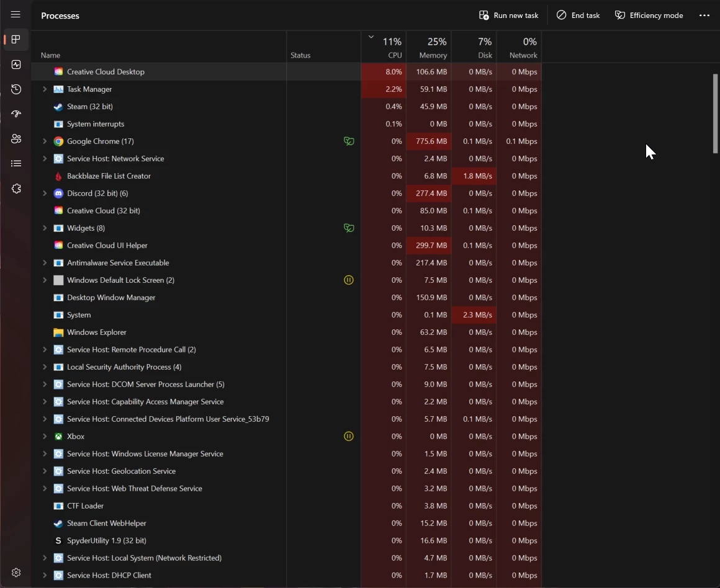Sort by the Memory column header
This screenshot has height=588, width=720.
point(428,47)
